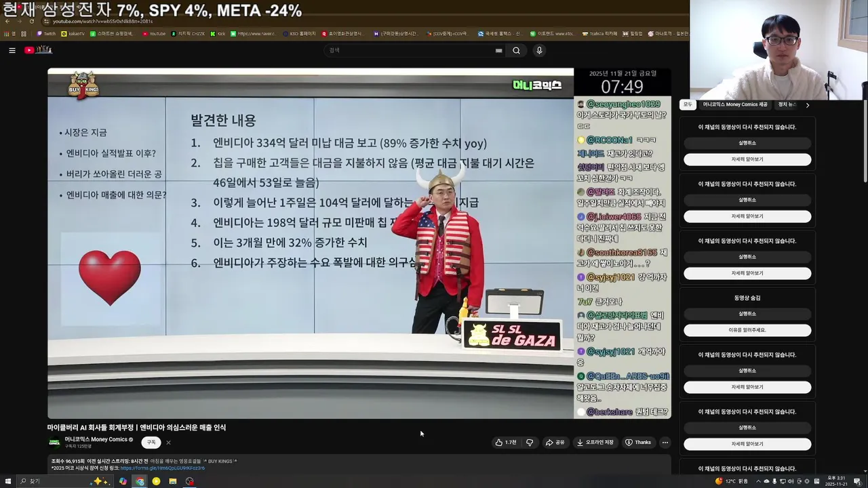Open the Tcafe2a 티카페 bookmark

tap(601, 33)
